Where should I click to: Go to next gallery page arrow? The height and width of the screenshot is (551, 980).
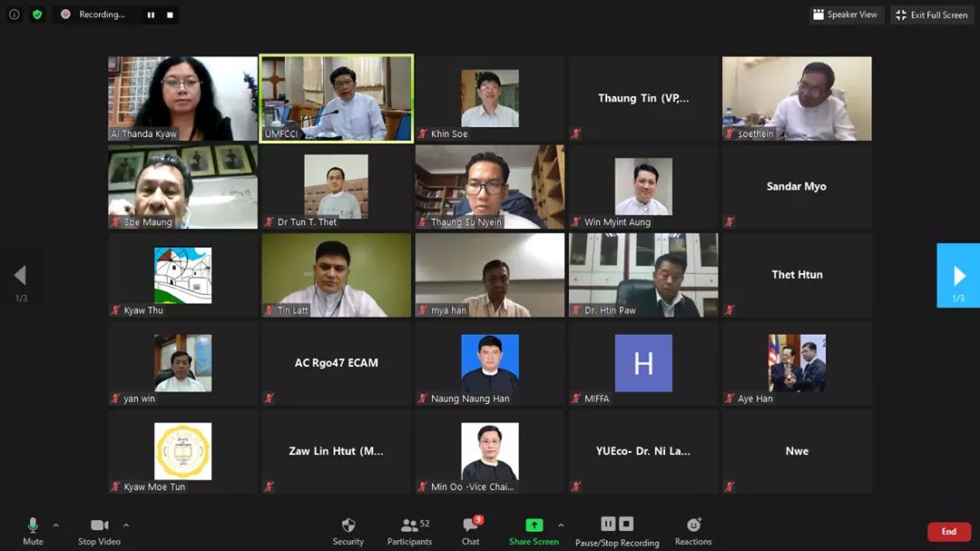958,275
